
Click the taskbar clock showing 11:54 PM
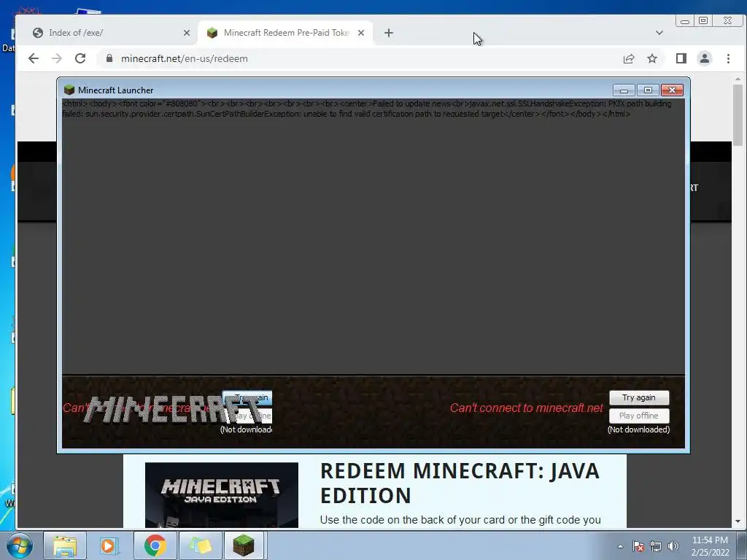point(710,546)
